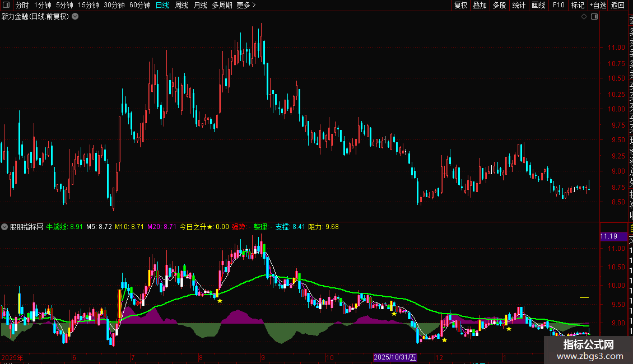
Task: Click the 今日之升★: 0.00 label
Action: [x=204, y=227]
